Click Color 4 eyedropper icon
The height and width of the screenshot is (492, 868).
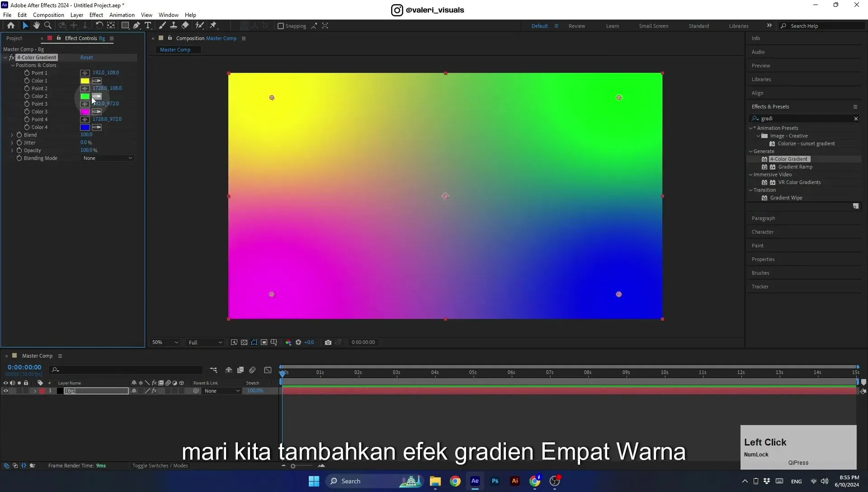[97, 128]
